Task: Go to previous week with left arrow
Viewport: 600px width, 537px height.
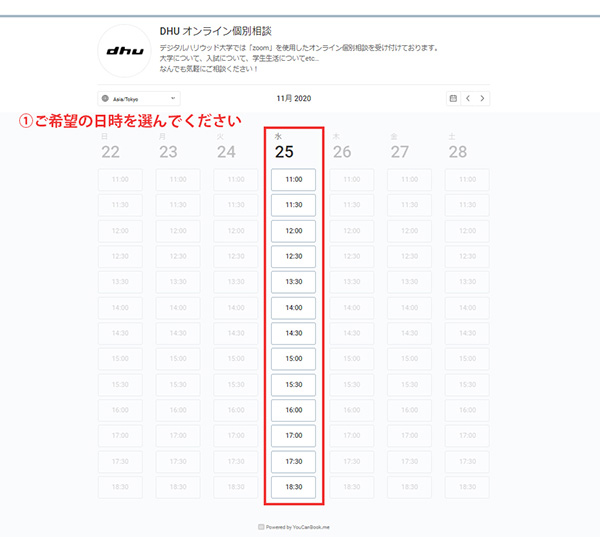Action: tap(468, 98)
